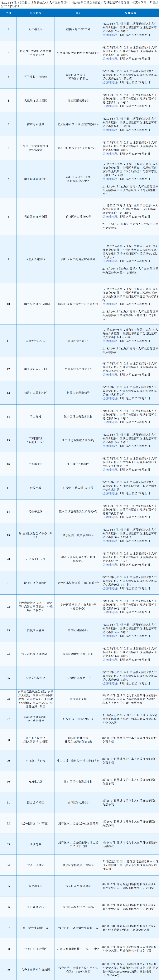Click the address '浦口区龙谷路9号'
159x980 pixels.
78,341
